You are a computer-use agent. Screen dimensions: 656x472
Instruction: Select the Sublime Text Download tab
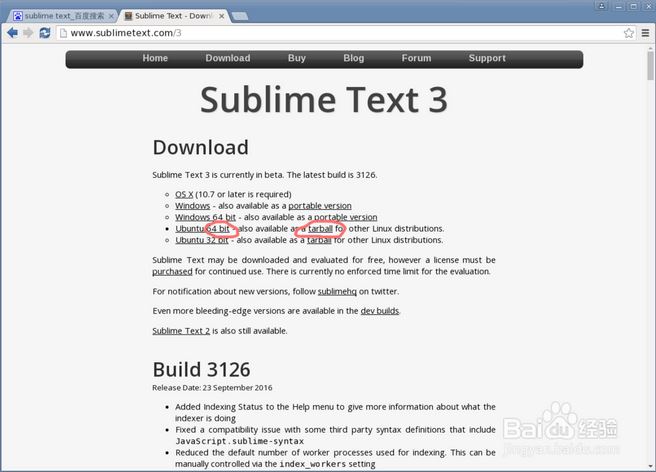tap(174, 16)
